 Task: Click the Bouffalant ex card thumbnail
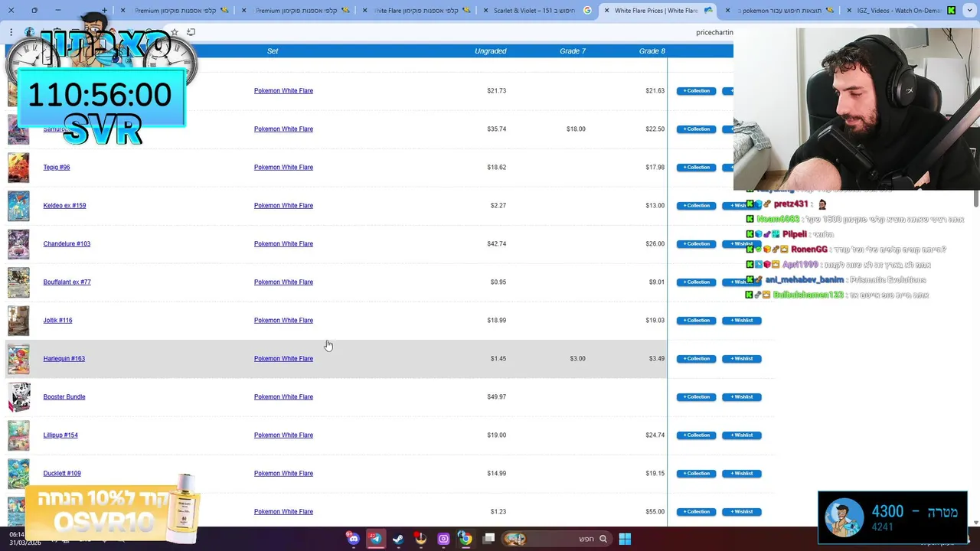coord(18,282)
